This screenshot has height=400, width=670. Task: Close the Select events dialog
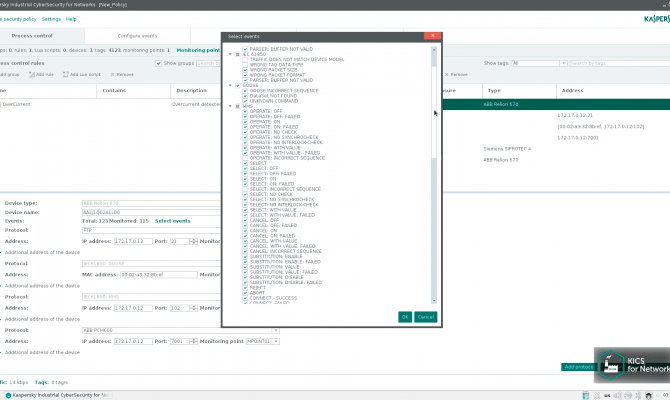click(432, 36)
